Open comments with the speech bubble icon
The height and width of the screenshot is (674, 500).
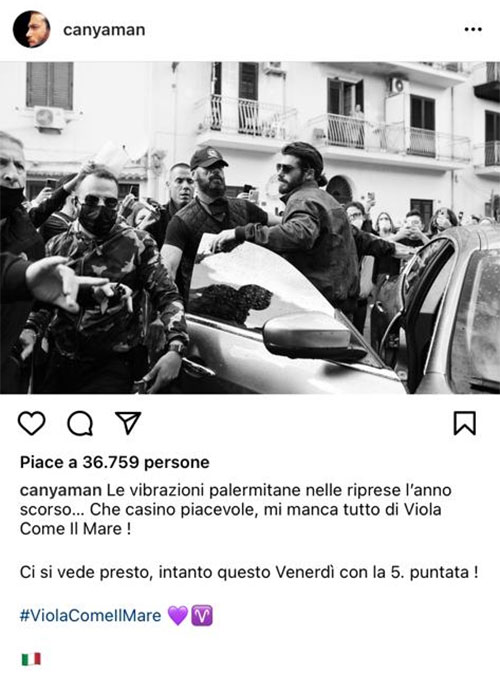pos(80,423)
